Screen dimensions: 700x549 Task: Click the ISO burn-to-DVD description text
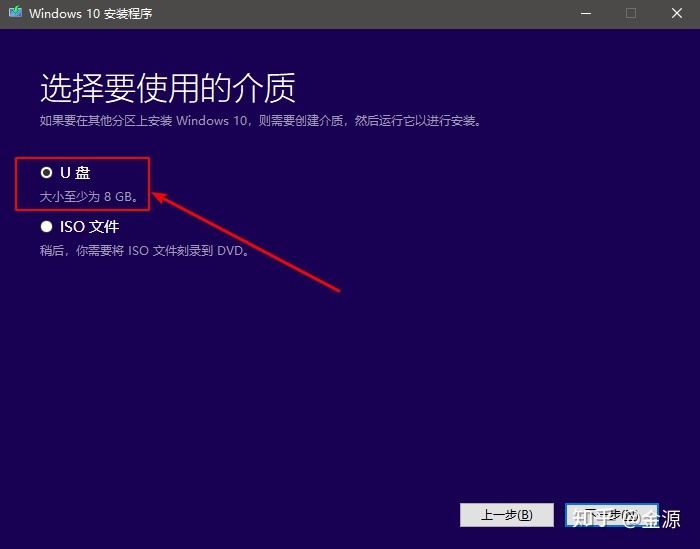point(144,251)
